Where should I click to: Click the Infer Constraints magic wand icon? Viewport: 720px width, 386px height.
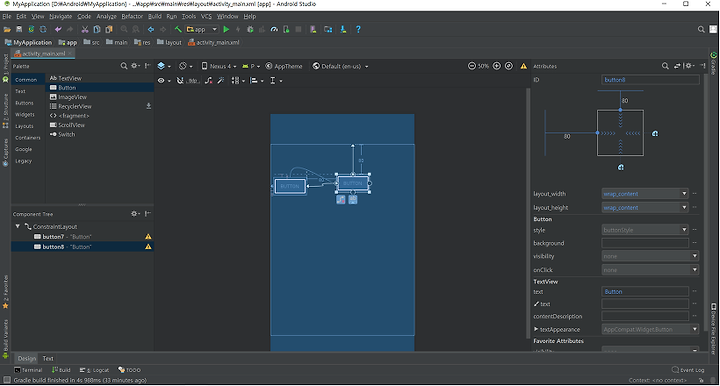[221, 81]
